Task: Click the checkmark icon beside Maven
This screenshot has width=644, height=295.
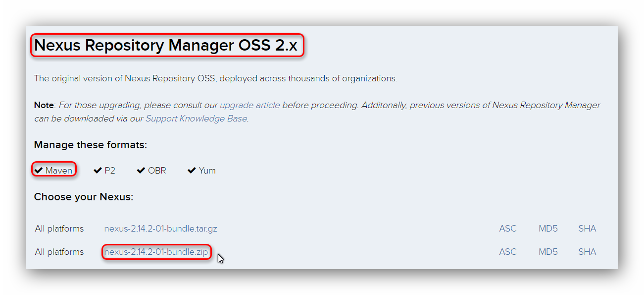Action: 39,170
